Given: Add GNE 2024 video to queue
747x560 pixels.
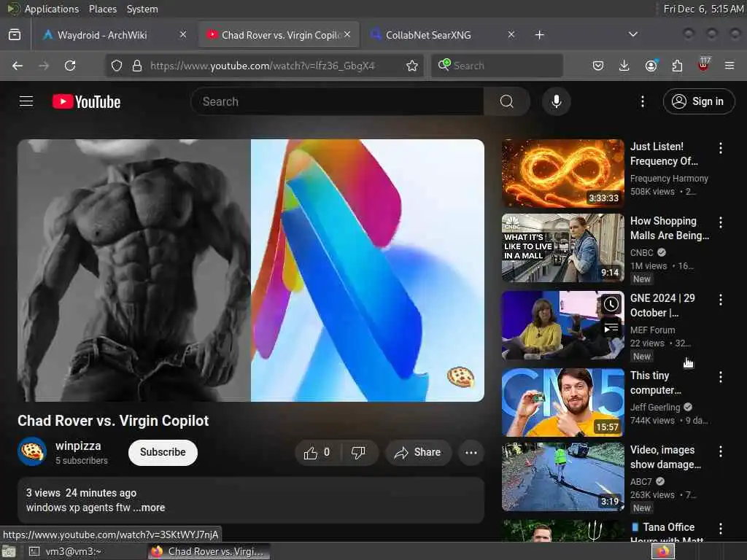Looking at the screenshot, I should coord(611,328).
